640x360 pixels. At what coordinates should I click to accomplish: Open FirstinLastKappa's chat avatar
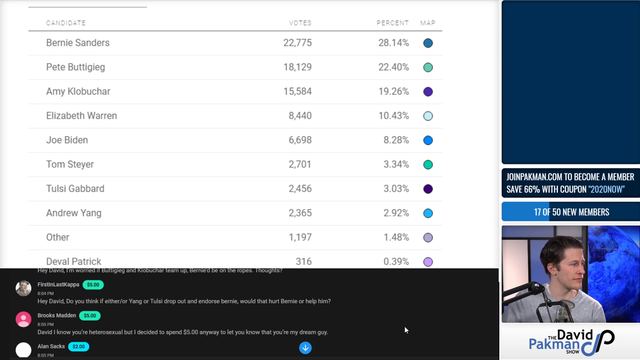click(23, 288)
